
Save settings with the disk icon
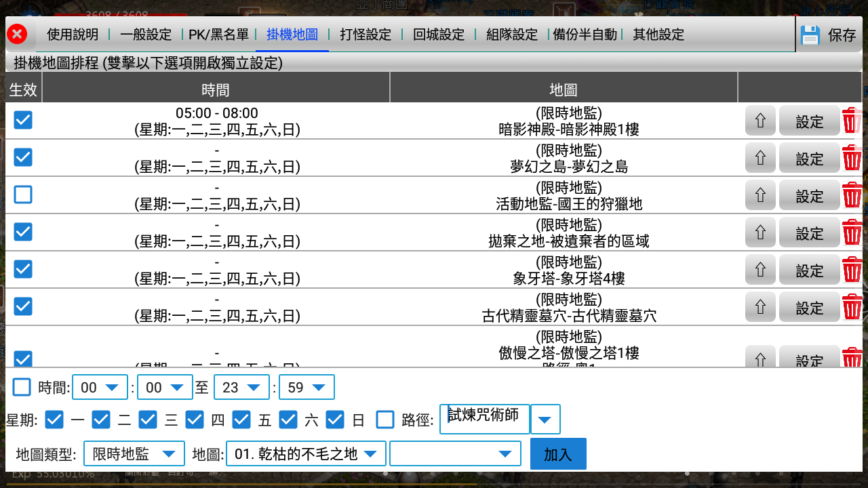pos(810,35)
